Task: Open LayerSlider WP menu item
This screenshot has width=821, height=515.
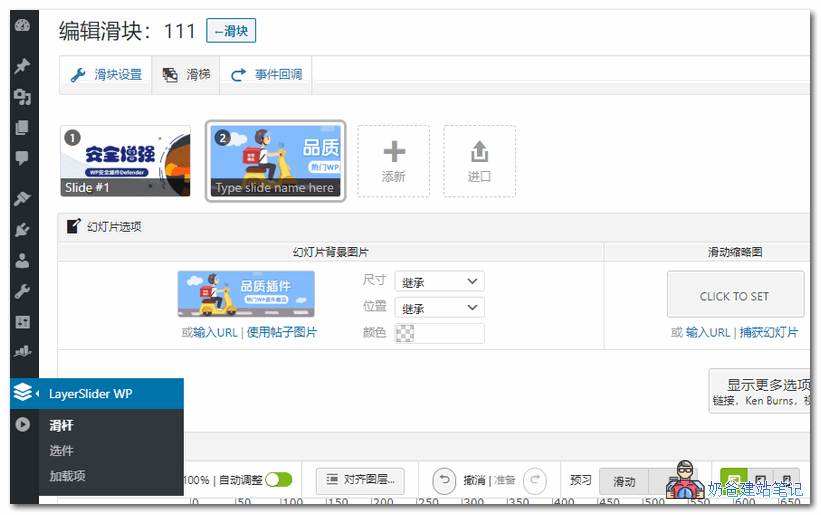Action: [x=97, y=394]
